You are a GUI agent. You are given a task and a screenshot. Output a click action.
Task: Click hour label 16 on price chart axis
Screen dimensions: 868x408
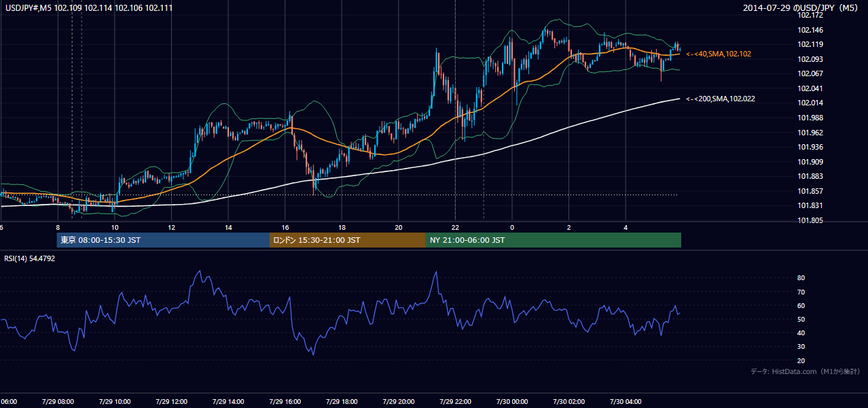285,227
